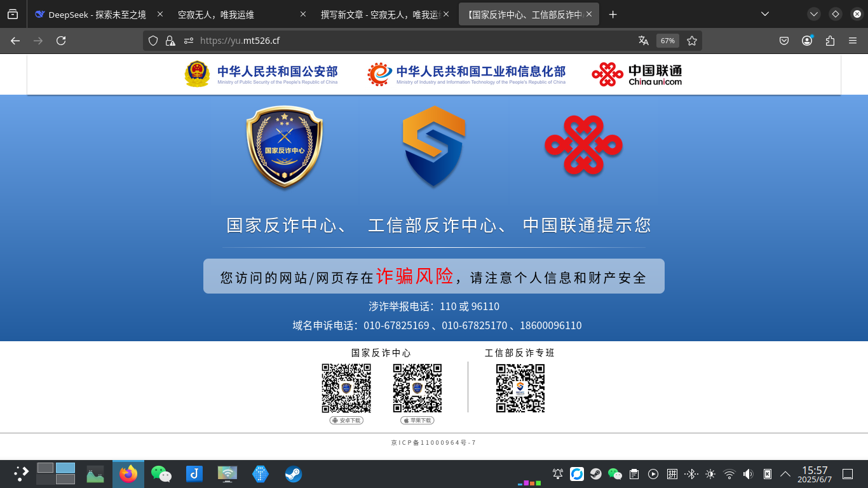Viewport: 868px width, 488px height.
Task: Close the 国家反诈中心 active tab
Action: click(x=589, y=14)
